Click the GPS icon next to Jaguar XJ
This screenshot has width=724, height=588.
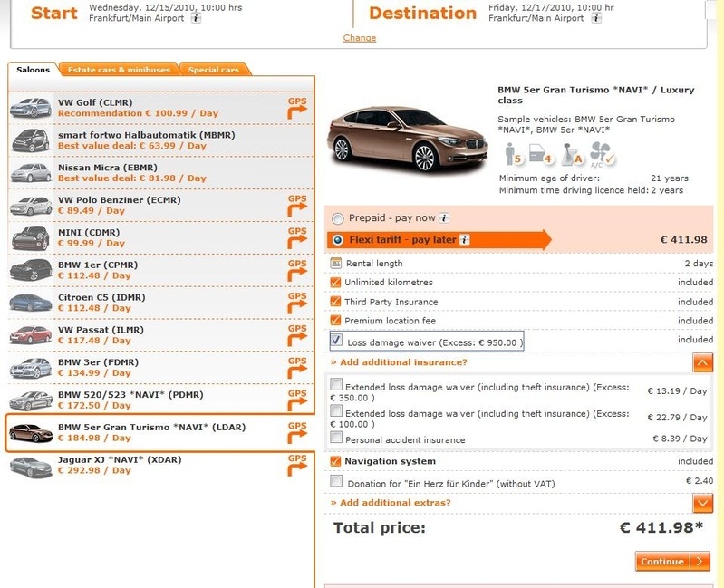[x=297, y=464]
